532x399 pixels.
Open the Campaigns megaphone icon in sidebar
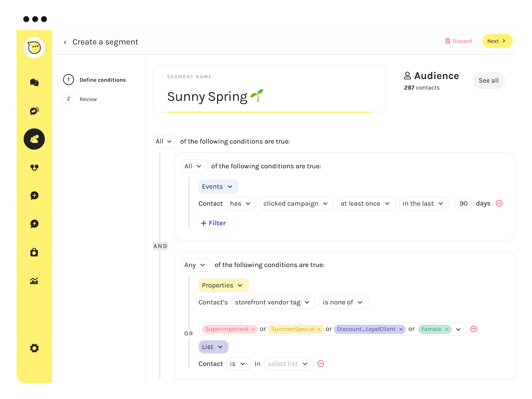click(x=34, y=111)
